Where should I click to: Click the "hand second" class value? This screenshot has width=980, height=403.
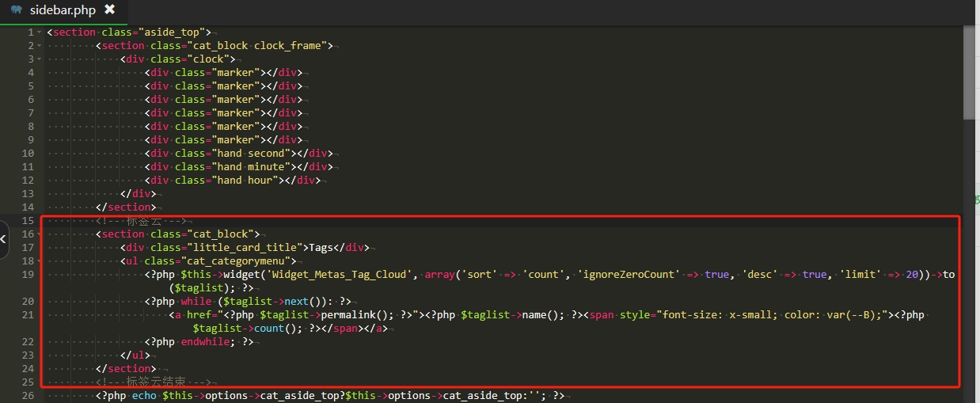pyautogui.click(x=252, y=154)
